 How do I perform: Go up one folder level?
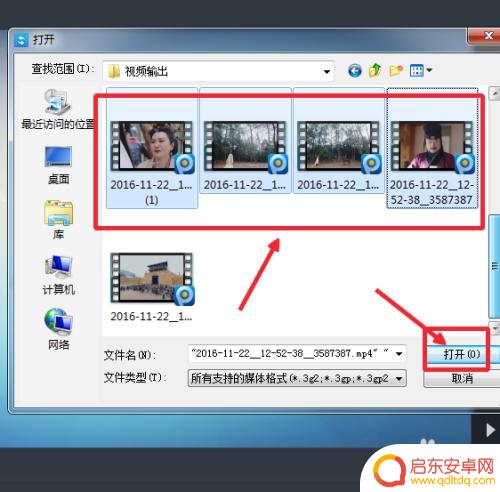point(375,70)
